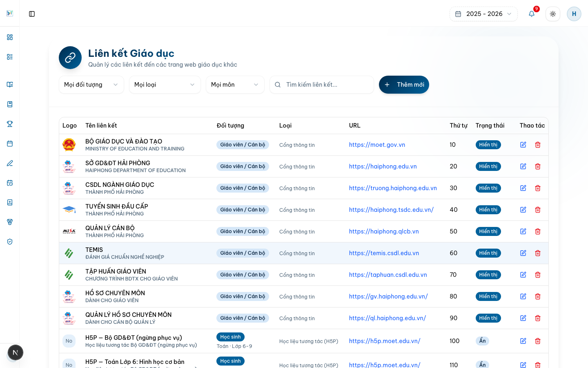Click the MISA logo of QUẢN LÝ CÁN BỘ
This screenshot has height=368, width=588.
point(69,231)
